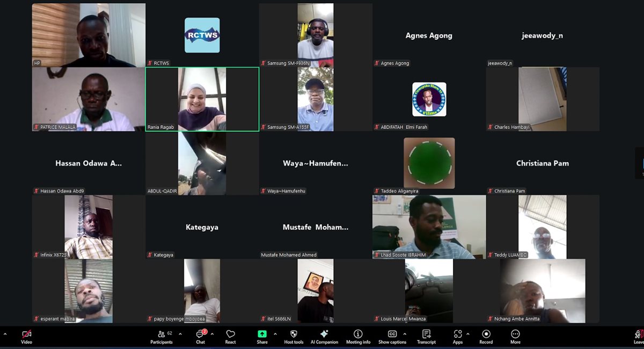View Meeting info
The width and height of the screenshot is (644, 349).
click(x=358, y=336)
